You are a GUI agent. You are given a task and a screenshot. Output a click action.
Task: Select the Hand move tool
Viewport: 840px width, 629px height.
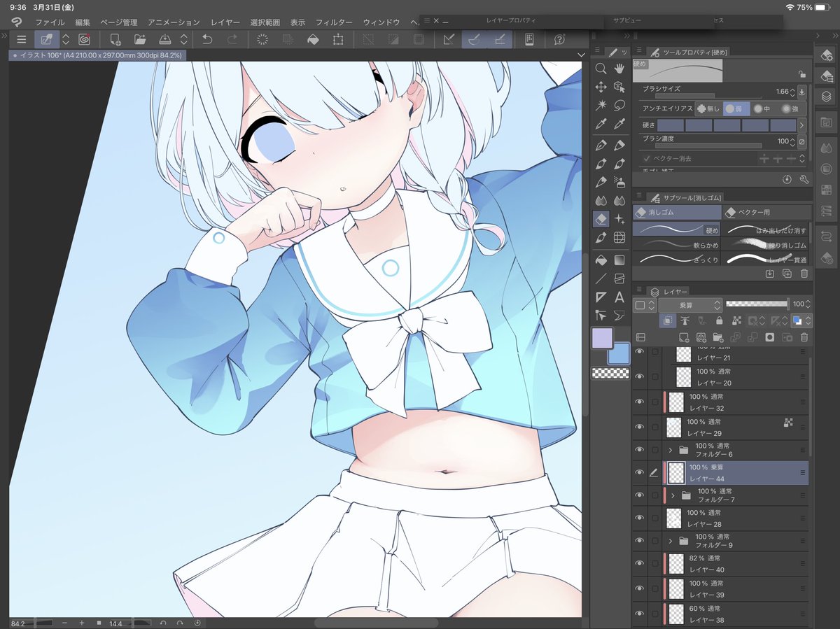click(619, 68)
